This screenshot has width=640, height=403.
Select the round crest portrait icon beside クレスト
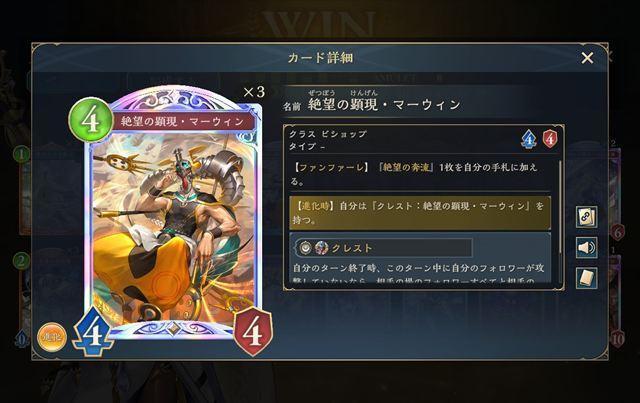coord(322,248)
